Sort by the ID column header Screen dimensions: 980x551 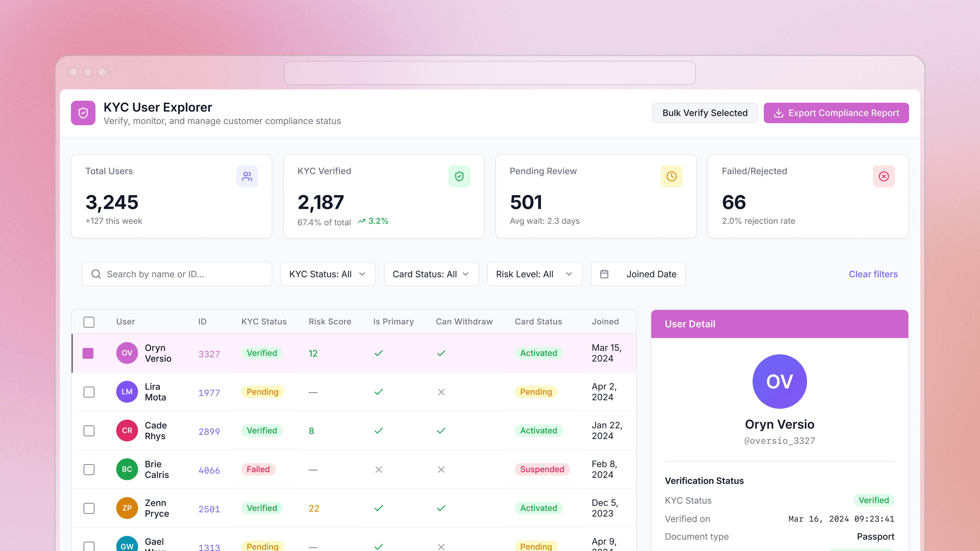(202, 322)
